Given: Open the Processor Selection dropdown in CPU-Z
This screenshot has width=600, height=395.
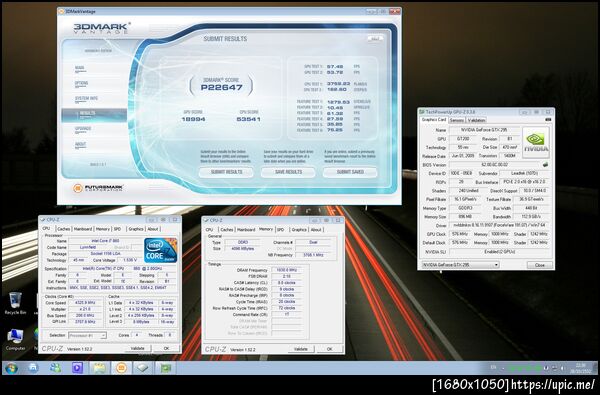Looking at the screenshot, I should click(x=87, y=335).
